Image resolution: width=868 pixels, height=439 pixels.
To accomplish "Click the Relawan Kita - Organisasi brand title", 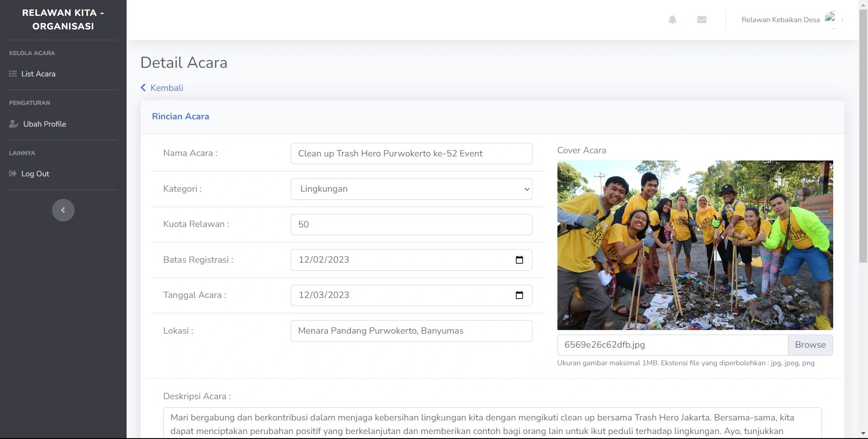I will (x=63, y=19).
